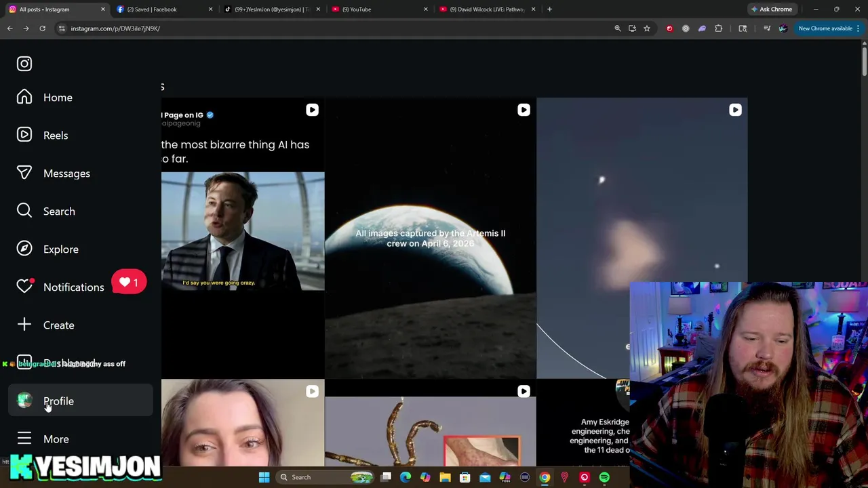This screenshot has height=488, width=868.
Task: Open Copilot from the taskbar
Action: 425,477
